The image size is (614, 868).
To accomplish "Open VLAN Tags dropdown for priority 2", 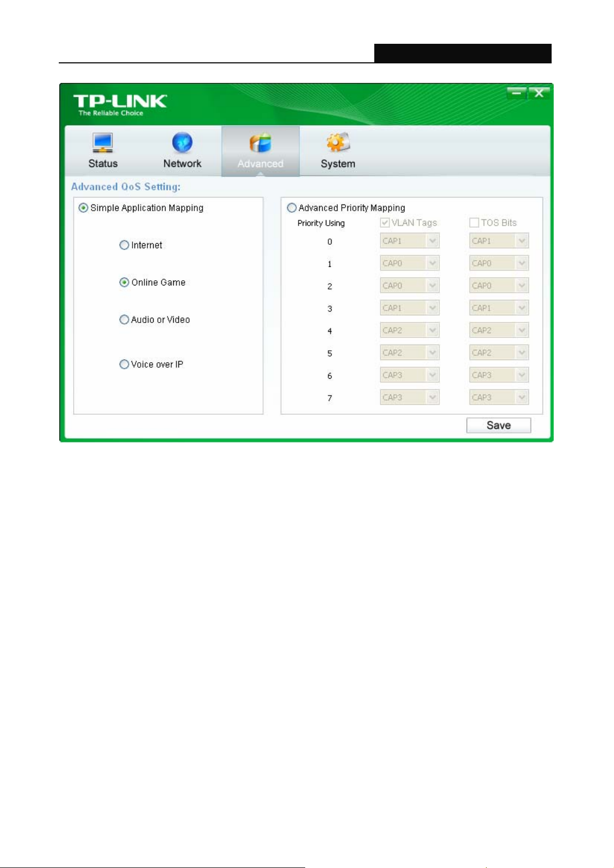I will pos(410,285).
